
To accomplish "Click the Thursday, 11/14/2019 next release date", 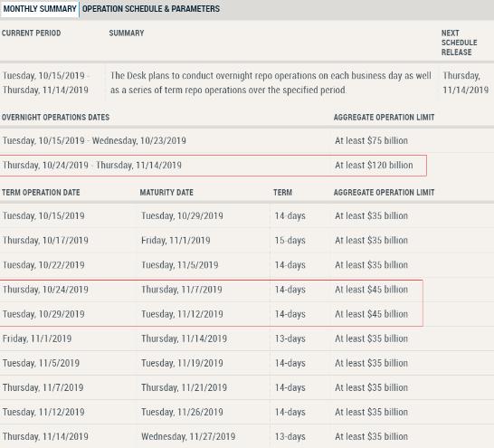I will [x=465, y=83].
